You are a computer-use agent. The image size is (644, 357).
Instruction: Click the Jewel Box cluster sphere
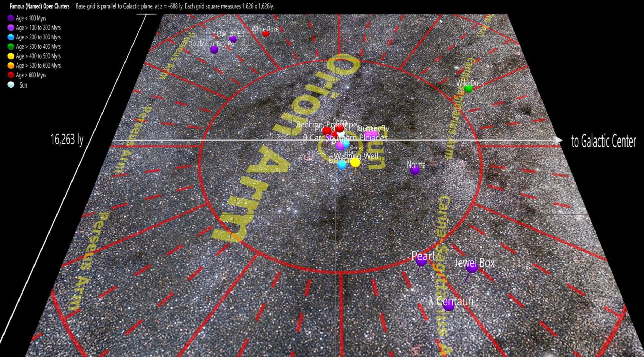[x=472, y=267]
